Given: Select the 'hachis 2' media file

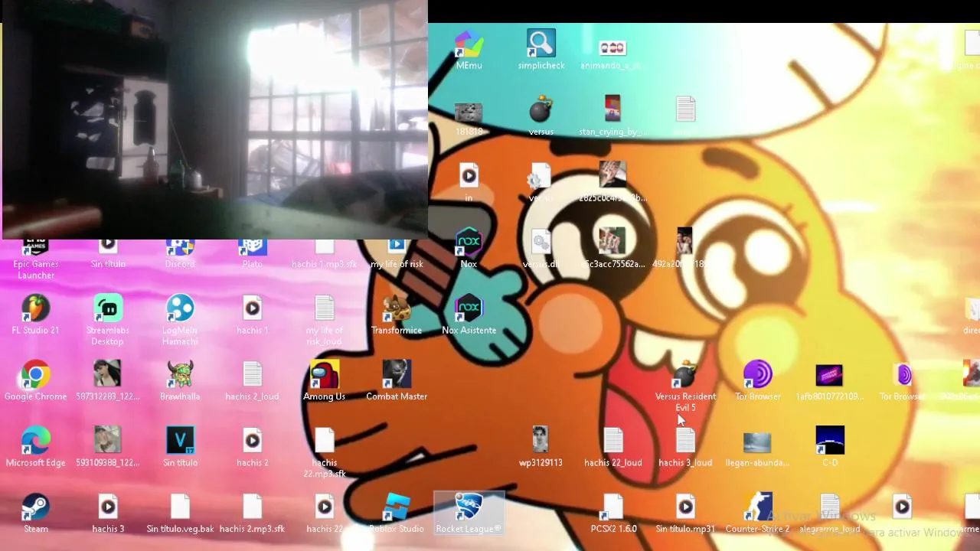Looking at the screenshot, I should tap(252, 448).
